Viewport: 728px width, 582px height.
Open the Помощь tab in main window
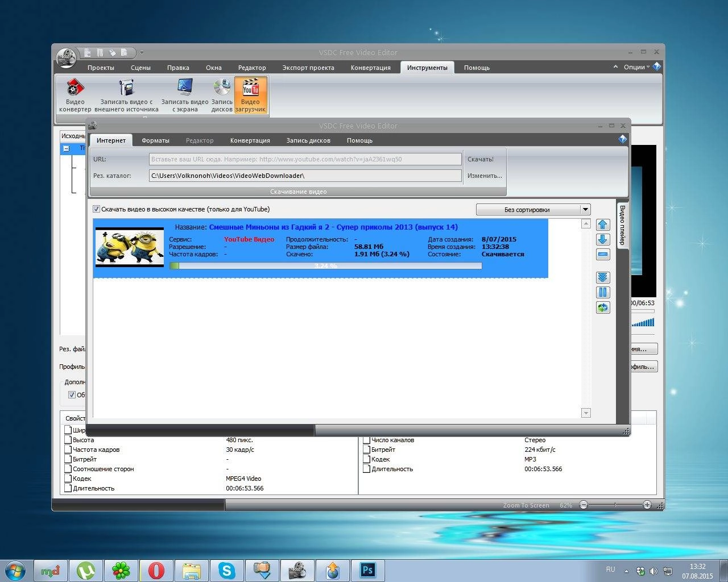(477, 68)
